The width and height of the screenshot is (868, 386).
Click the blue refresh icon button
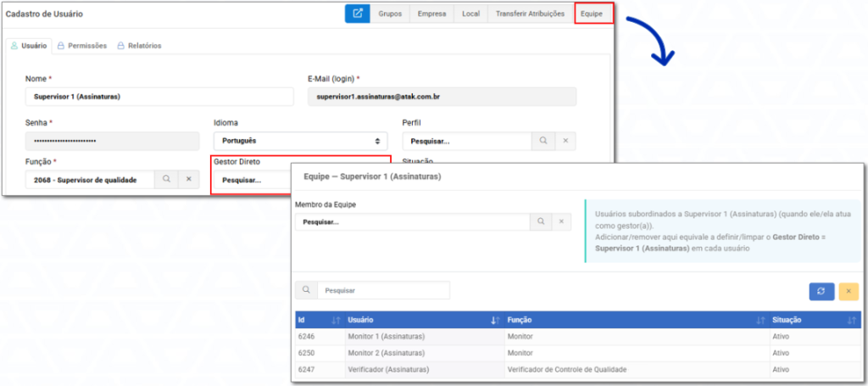tap(821, 291)
